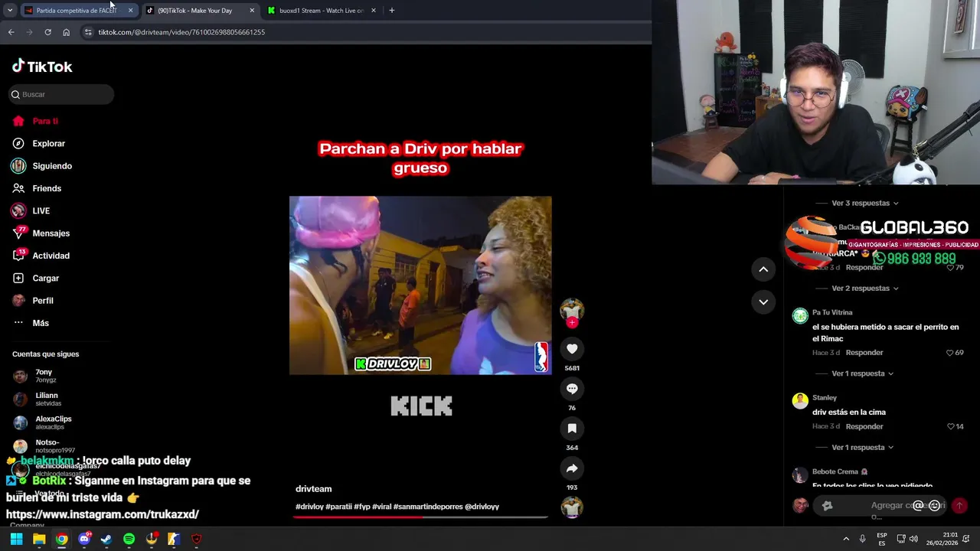Open the sound disc at bottom of actions

coord(572,507)
